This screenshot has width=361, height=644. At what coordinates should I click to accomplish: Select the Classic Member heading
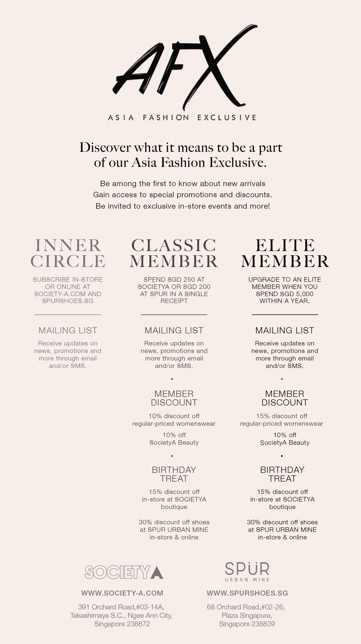[174, 253]
